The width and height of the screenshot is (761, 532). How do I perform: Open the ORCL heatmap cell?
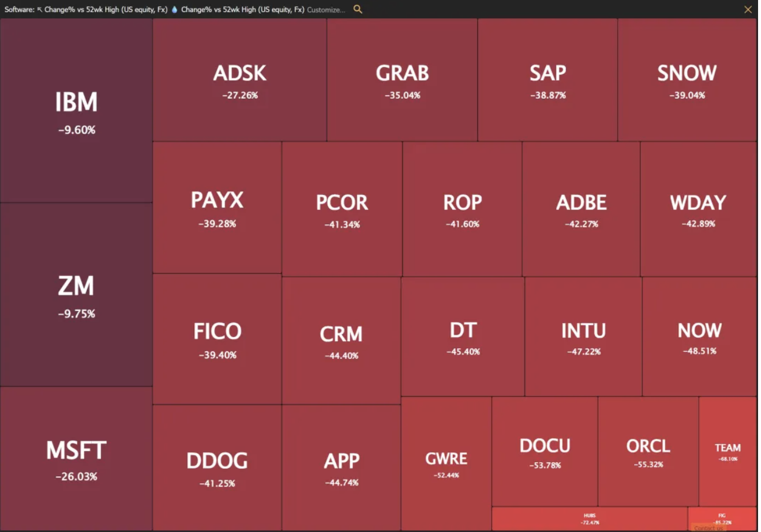(x=648, y=451)
